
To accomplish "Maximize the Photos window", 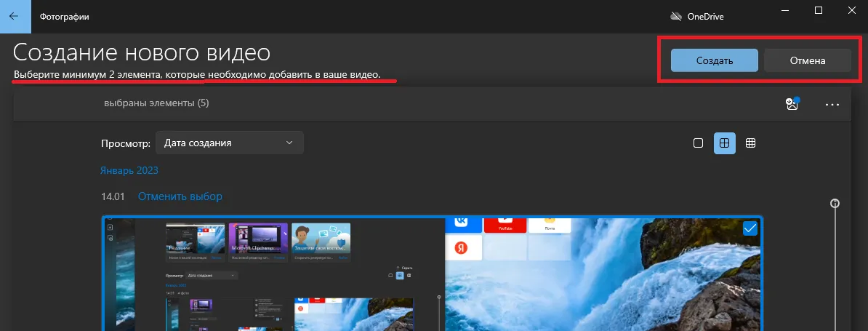I will [x=819, y=10].
